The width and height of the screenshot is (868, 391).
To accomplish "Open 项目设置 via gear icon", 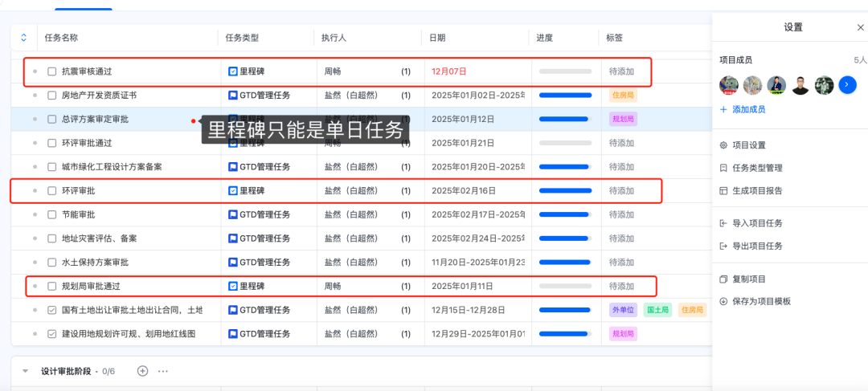I will [x=723, y=145].
